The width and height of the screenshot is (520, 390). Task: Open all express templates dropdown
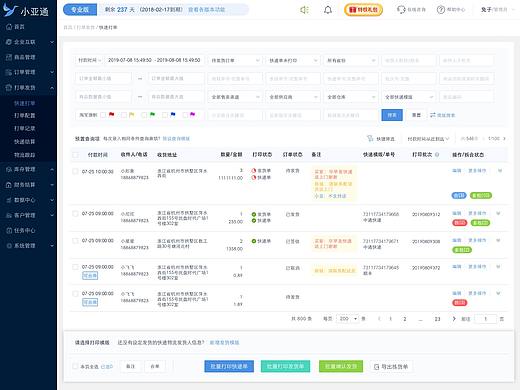[409, 97]
